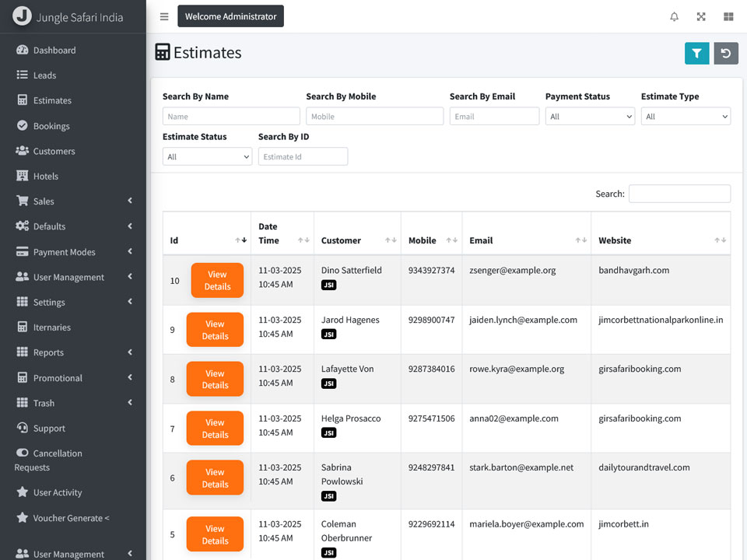Click the teal filter funnel button
The height and width of the screenshot is (560, 747).
(x=696, y=54)
